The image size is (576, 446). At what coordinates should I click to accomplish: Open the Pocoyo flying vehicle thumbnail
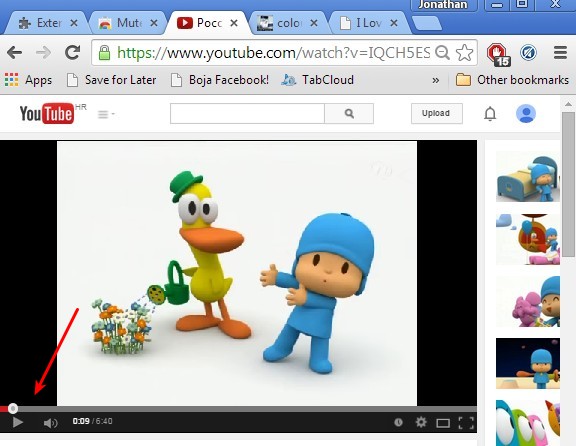[528, 239]
